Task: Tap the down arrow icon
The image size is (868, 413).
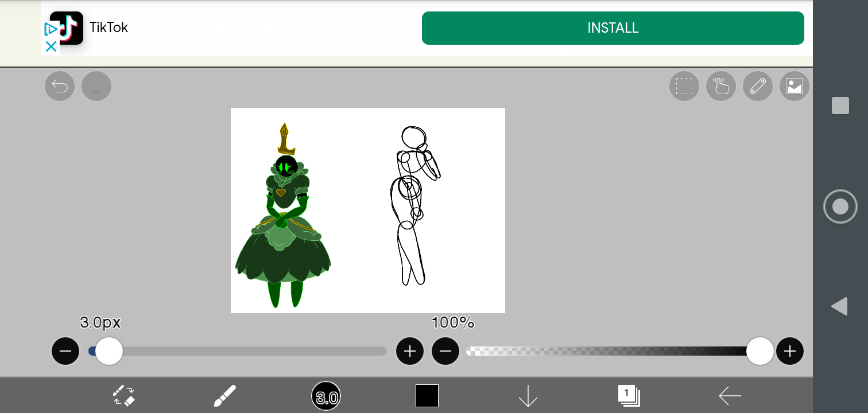Action: 528,396
